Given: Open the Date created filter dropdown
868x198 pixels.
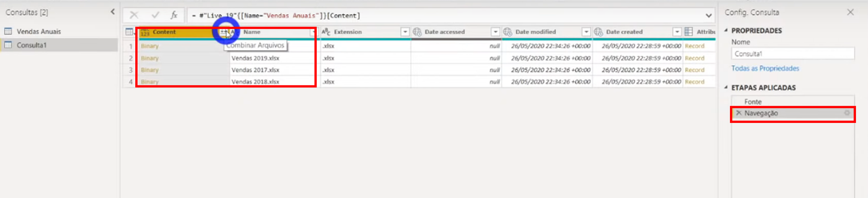Looking at the screenshot, I should pos(677,32).
